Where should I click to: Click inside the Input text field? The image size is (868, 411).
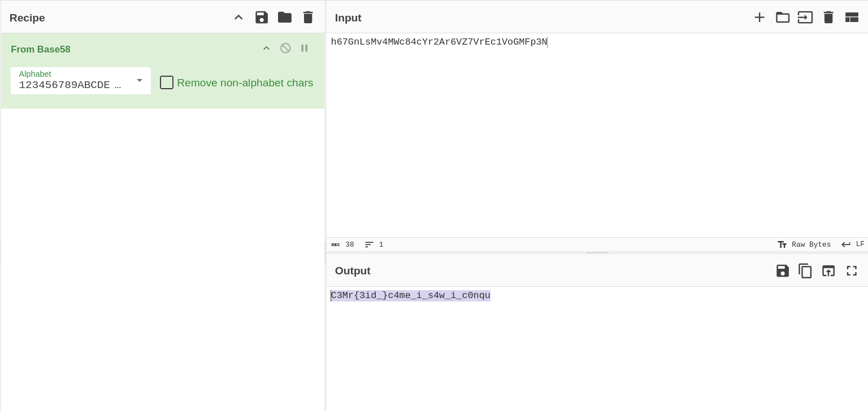597,135
